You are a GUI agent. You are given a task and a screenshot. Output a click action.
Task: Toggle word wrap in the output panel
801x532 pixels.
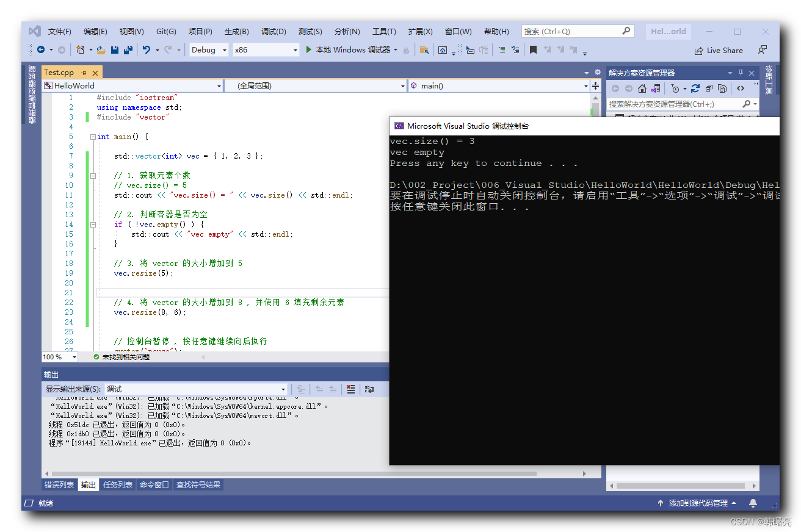click(x=369, y=389)
